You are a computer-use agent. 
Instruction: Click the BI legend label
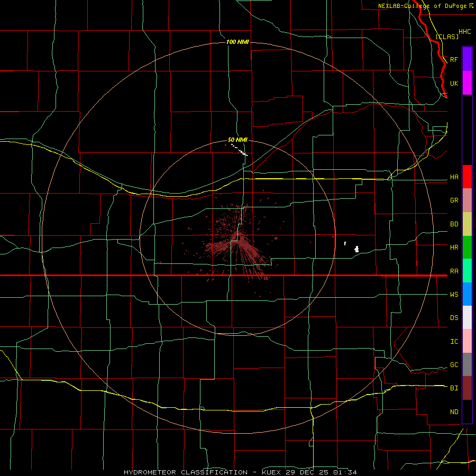pyautogui.click(x=454, y=388)
